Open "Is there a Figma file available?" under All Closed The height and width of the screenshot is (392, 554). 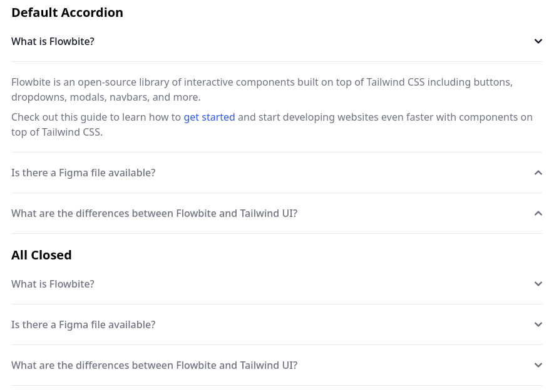(83, 324)
